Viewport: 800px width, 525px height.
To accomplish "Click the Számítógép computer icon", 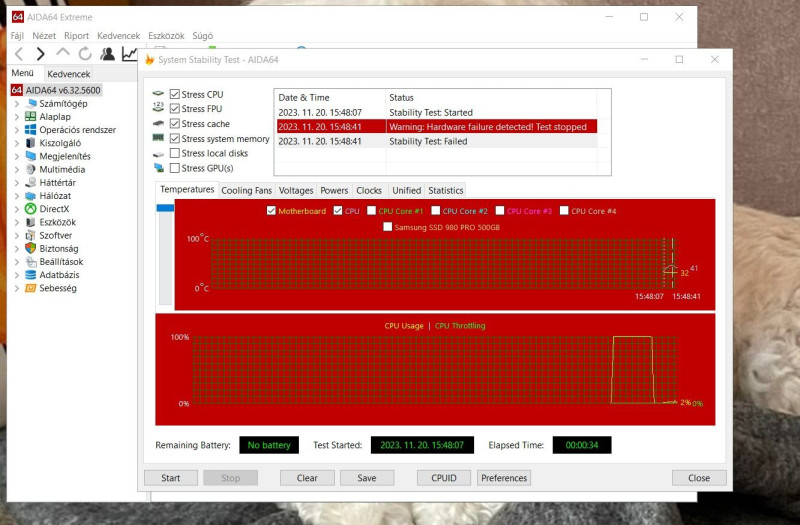I will point(31,104).
